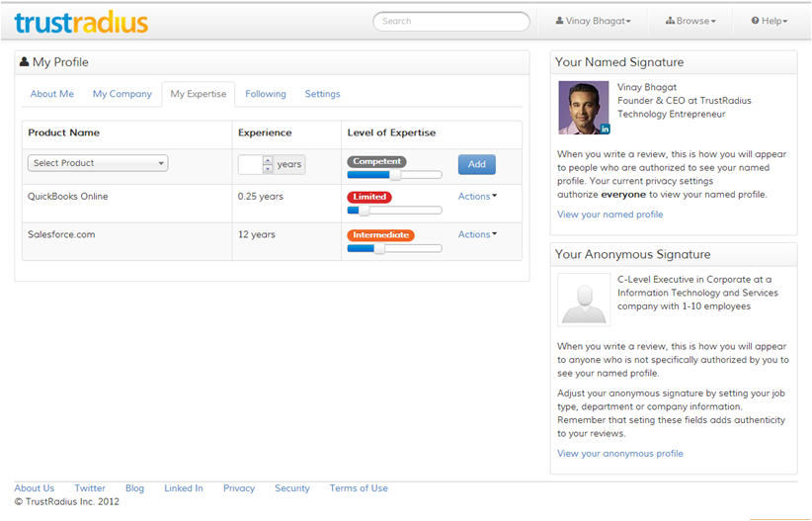Increase years with the stepper up arrow
Screen dimensions: 812x521
click(x=268, y=160)
